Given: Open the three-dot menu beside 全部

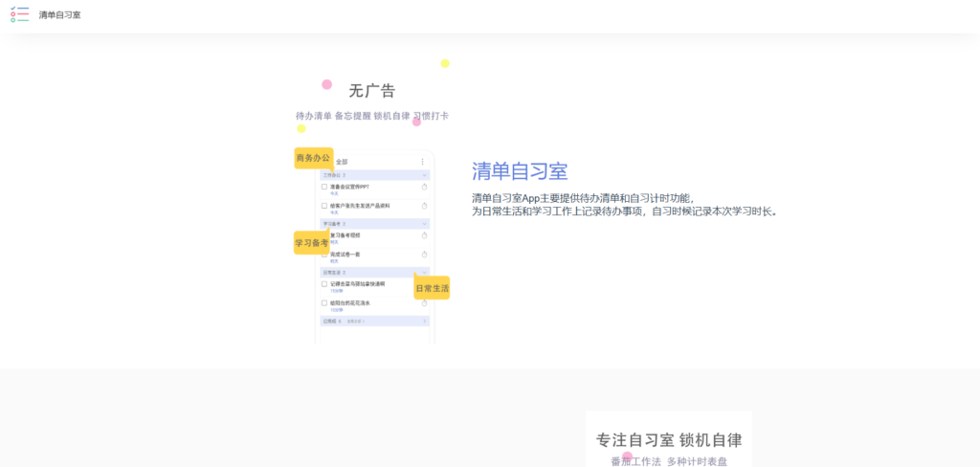Looking at the screenshot, I should pos(423,162).
